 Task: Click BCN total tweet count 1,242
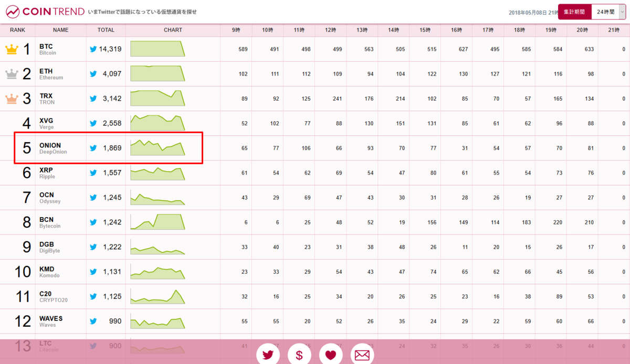coord(112,222)
